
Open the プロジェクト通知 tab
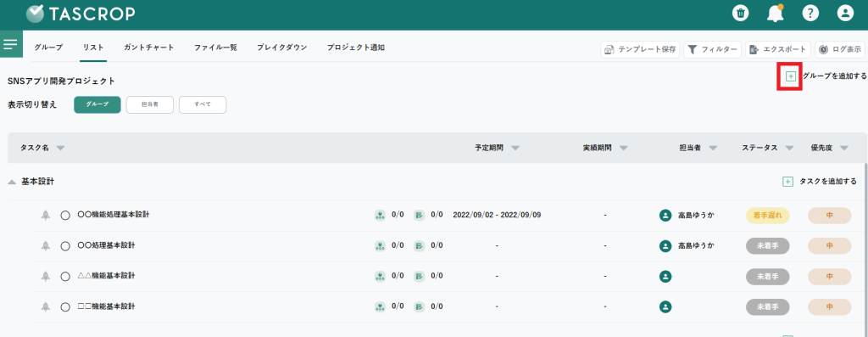tap(355, 48)
